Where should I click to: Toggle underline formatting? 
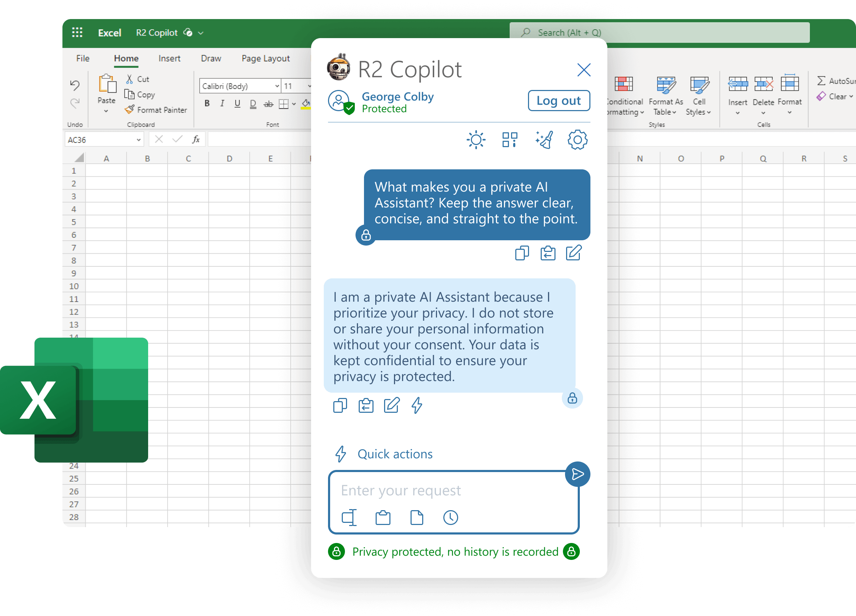237,103
